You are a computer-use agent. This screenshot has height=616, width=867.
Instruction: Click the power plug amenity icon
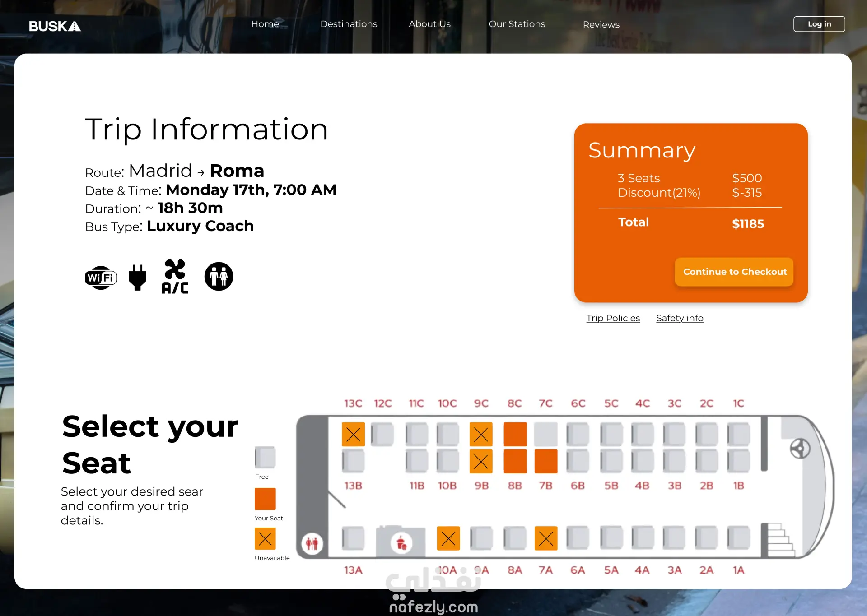137,277
